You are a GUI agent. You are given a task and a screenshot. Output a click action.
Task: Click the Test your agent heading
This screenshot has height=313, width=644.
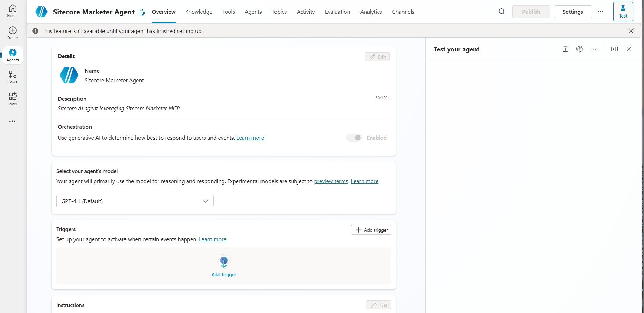pos(456,49)
